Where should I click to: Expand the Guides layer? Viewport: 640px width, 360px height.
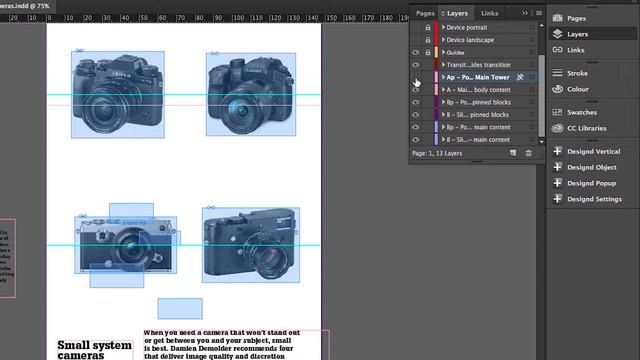(443, 52)
